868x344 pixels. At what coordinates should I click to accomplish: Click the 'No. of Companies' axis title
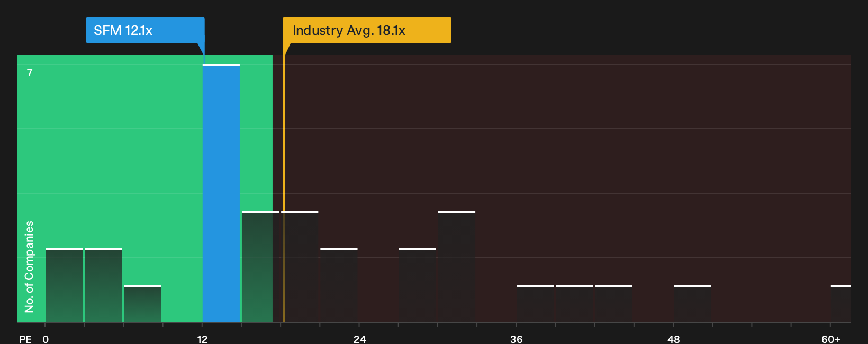(29, 267)
